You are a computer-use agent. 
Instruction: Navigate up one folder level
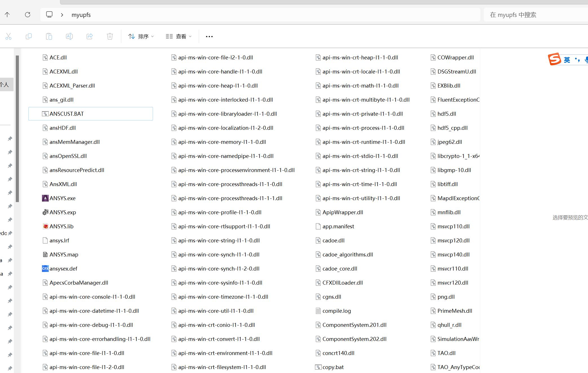click(7, 15)
